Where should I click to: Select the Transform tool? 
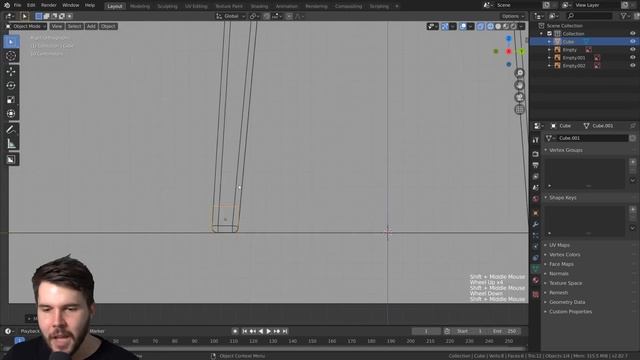tap(11, 113)
